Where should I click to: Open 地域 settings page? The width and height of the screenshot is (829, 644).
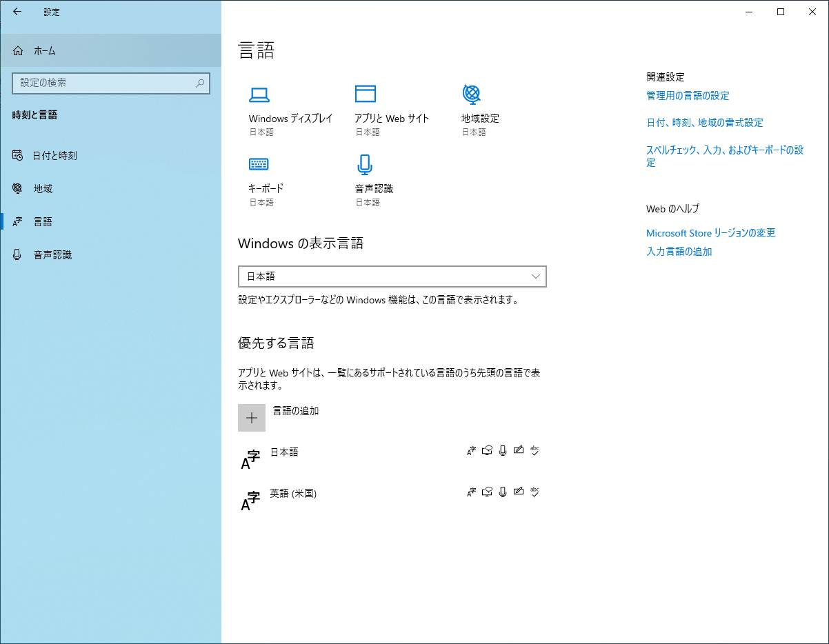110,189
